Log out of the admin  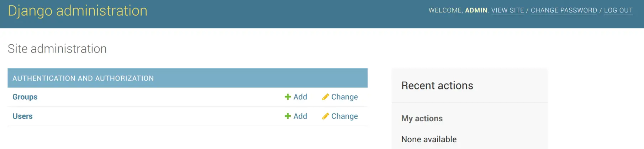(618, 10)
